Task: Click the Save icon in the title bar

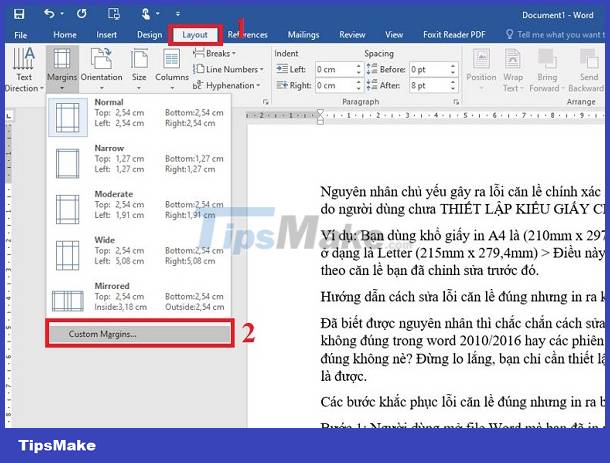Action: (19, 14)
